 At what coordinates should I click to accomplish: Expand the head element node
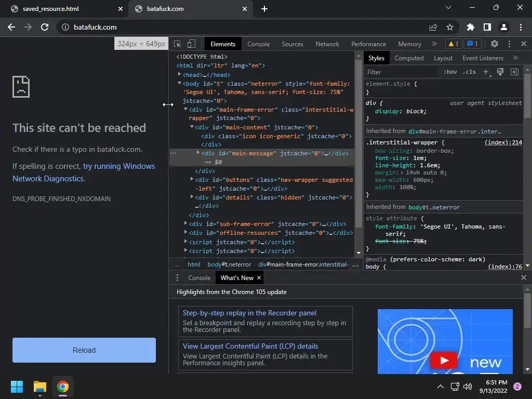(179, 74)
